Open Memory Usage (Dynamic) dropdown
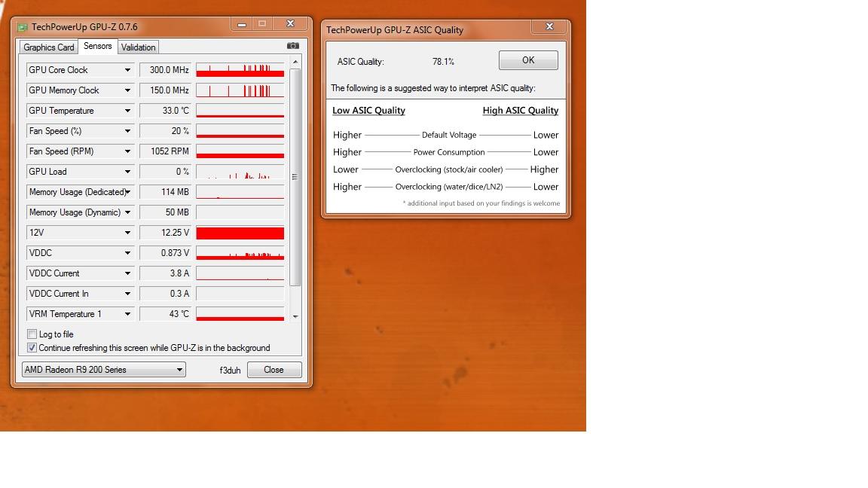Viewport: 868px width, 488px height. tap(127, 212)
